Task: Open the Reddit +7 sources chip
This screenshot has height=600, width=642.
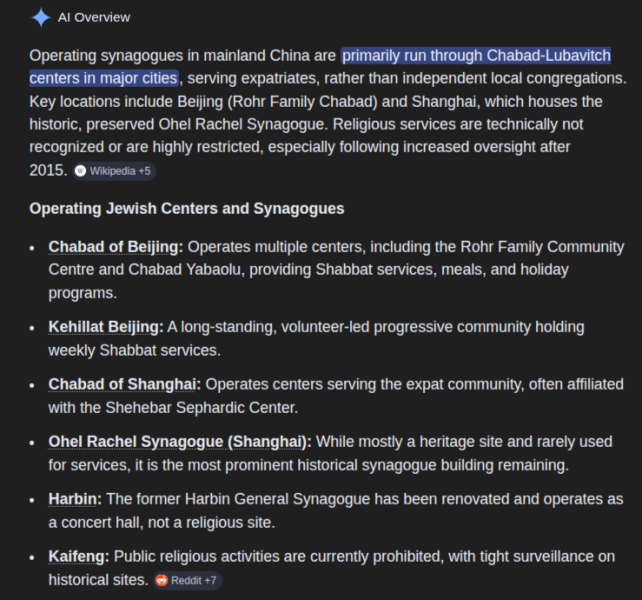Action: (x=188, y=580)
